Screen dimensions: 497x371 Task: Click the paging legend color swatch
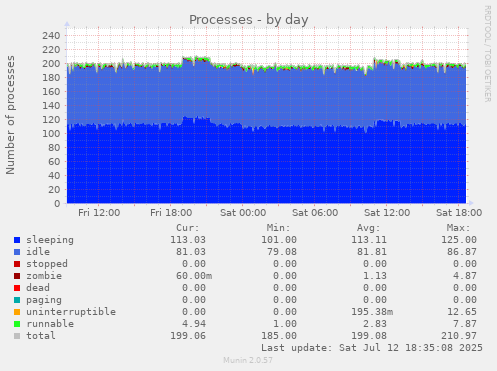(17, 300)
